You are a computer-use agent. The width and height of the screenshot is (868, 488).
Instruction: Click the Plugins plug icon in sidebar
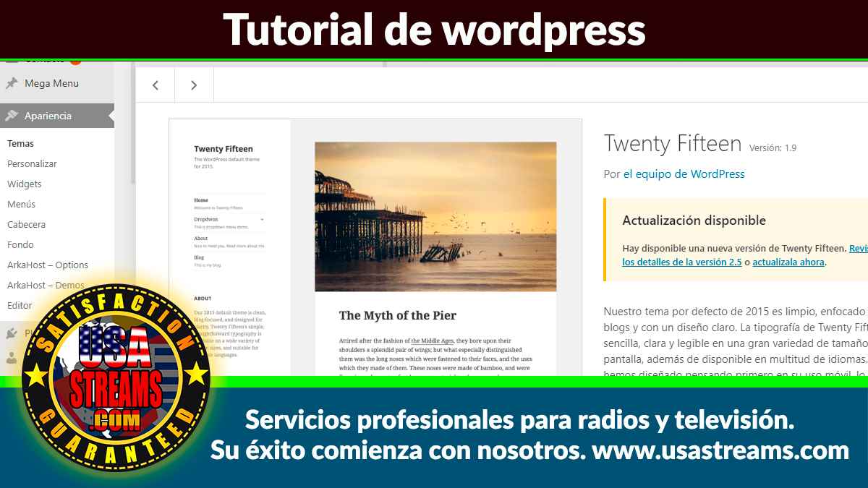coord(12,333)
